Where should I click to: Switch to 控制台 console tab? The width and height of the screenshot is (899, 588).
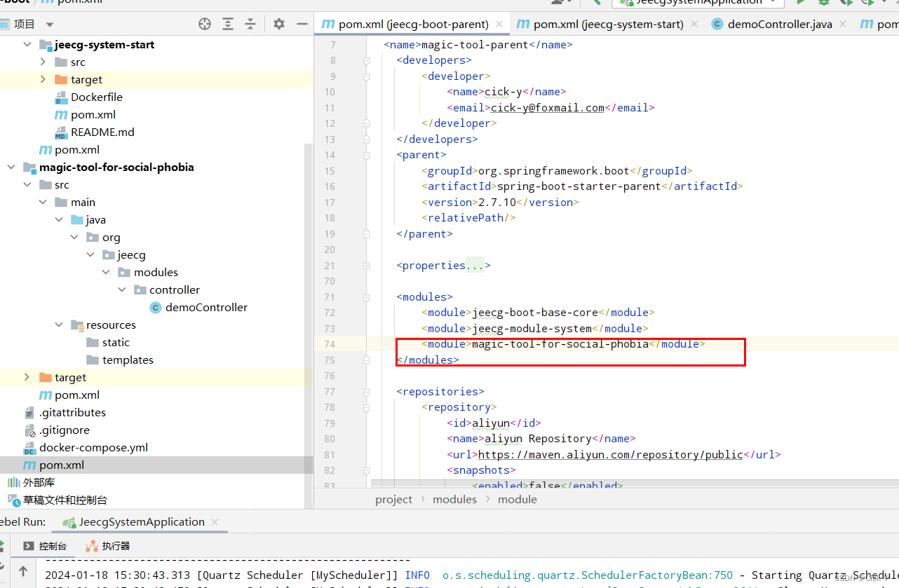click(46, 546)
